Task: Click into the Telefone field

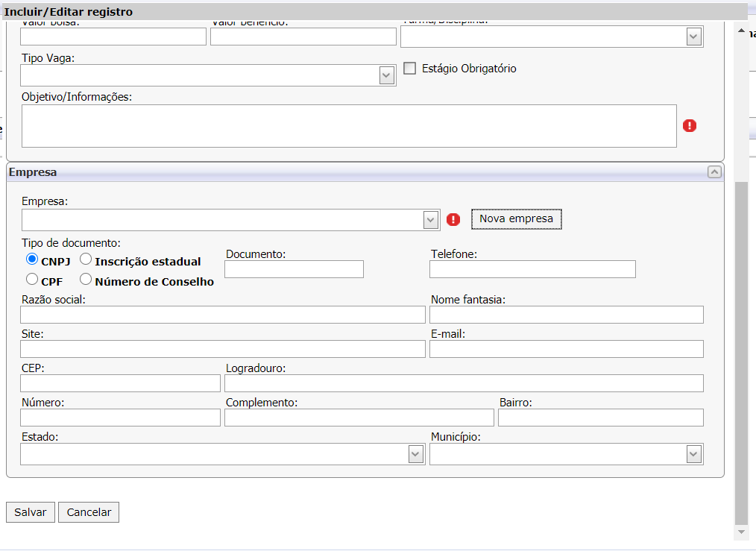Action: [533, 269]
